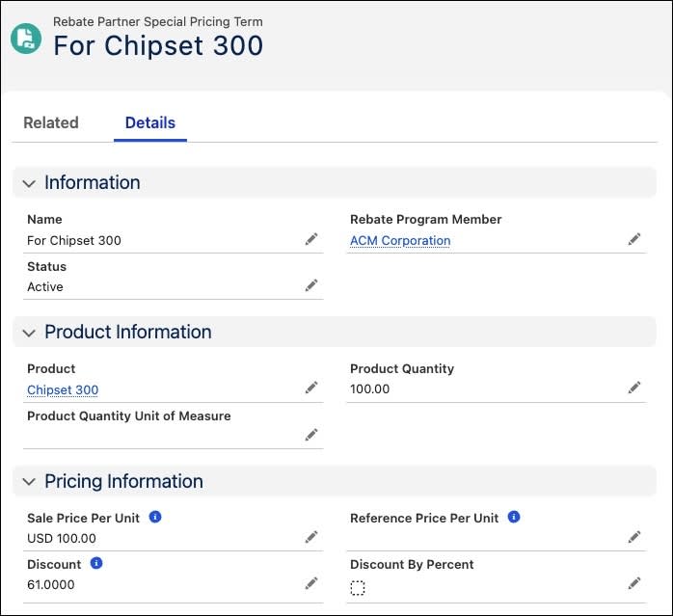Click the 'USD 100.00' sale price value
This screenshot has width=673, height=616.
62,538
